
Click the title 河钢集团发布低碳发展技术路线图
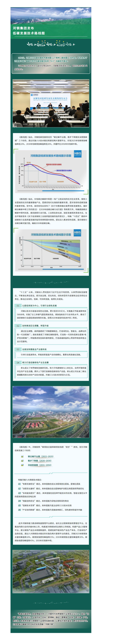click(x=29, y=31)
